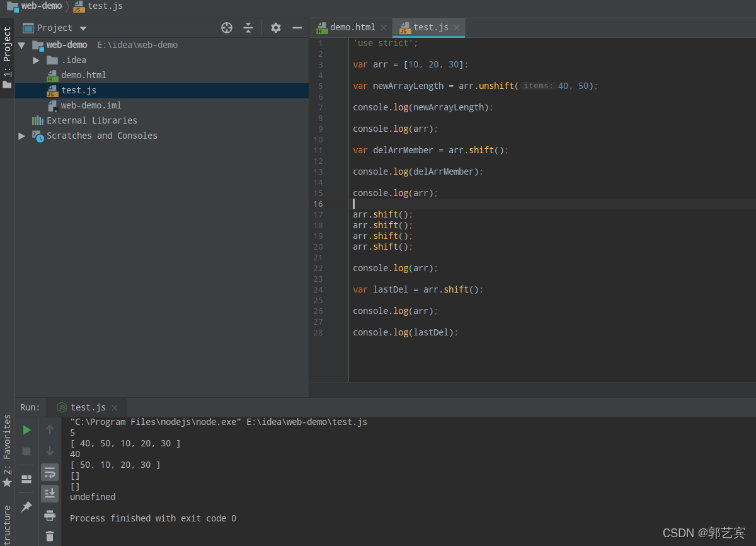Viewport: 756px width, 546px height.
Task: Click the Print console output icon
Action: pos(50,515)
